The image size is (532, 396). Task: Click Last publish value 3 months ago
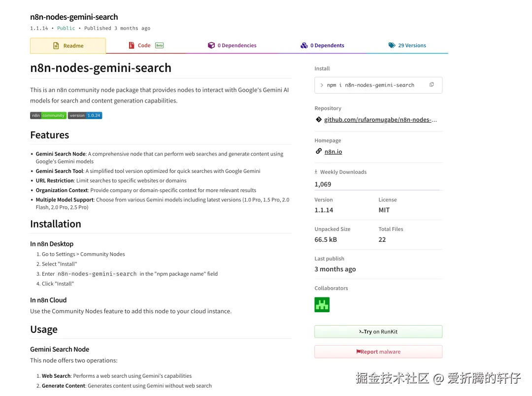click(x=335, y=269)
